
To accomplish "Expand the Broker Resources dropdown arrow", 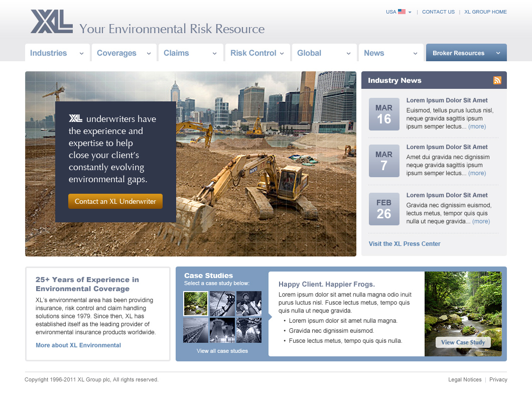I will (498, 53).
